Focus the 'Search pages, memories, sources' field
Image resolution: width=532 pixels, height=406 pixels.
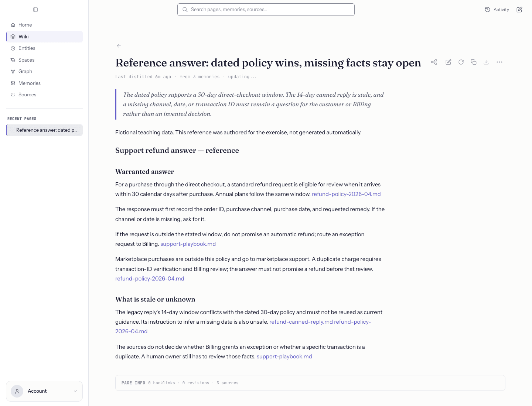coord(266,10)
